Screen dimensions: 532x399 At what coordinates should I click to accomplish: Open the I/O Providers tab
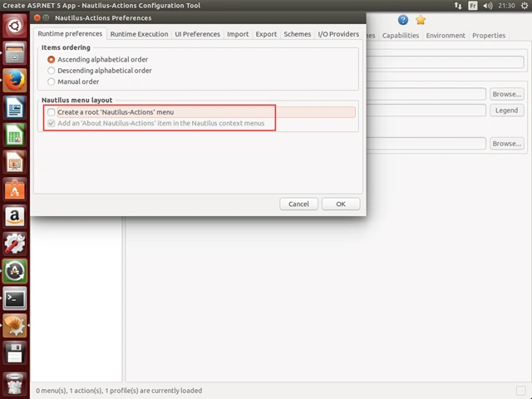click(338, 34)
